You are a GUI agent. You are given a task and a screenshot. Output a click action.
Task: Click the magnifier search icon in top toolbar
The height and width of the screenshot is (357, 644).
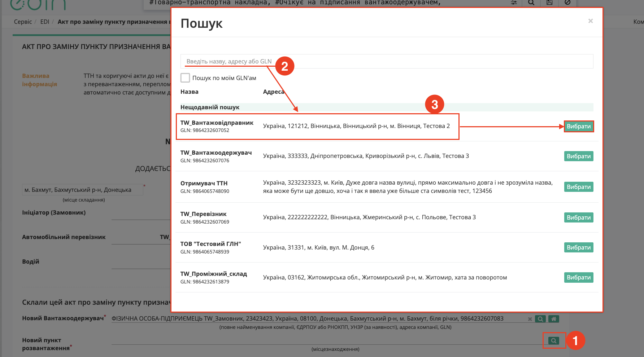[x=531, y=3]
